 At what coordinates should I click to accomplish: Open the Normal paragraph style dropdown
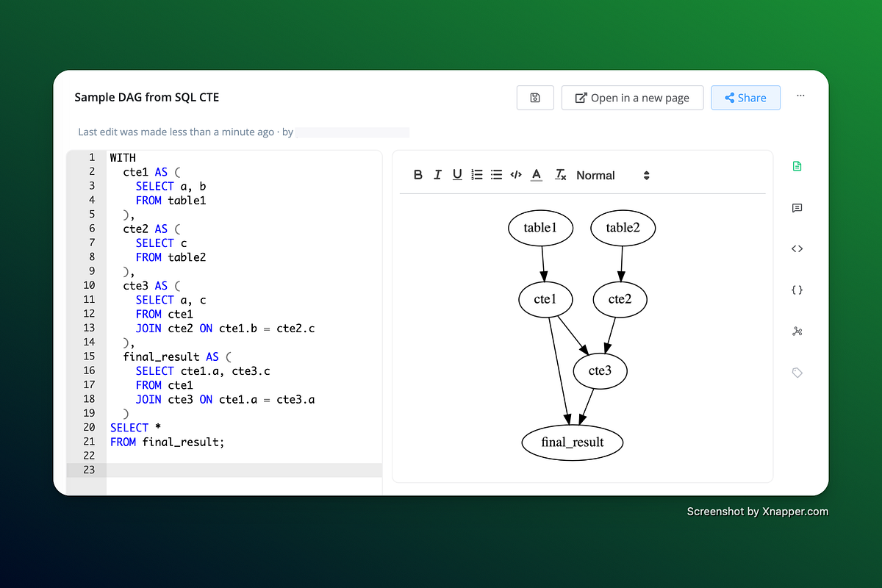tap(595, 175)
